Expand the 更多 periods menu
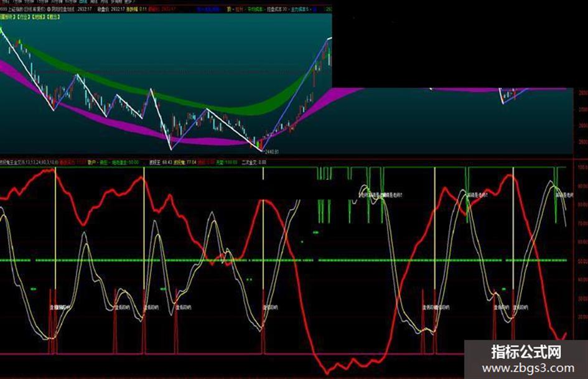588x379 pixels. [x=129, y=1]
